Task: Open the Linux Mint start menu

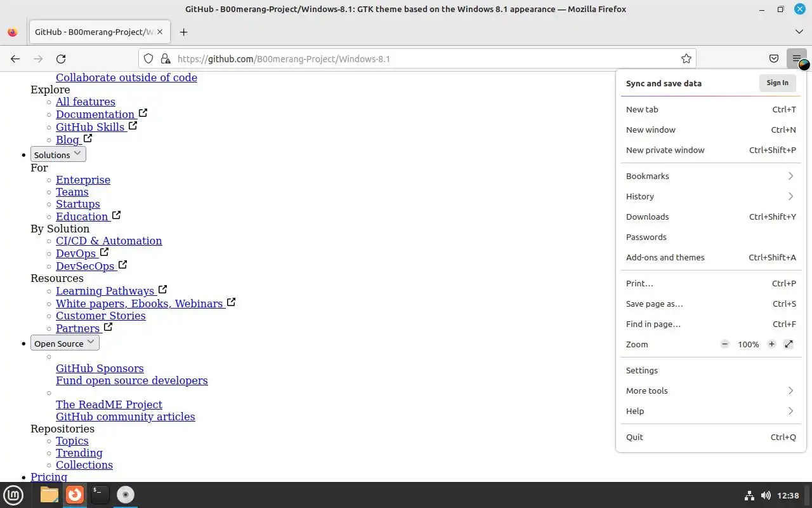Action: coord(13,495)
